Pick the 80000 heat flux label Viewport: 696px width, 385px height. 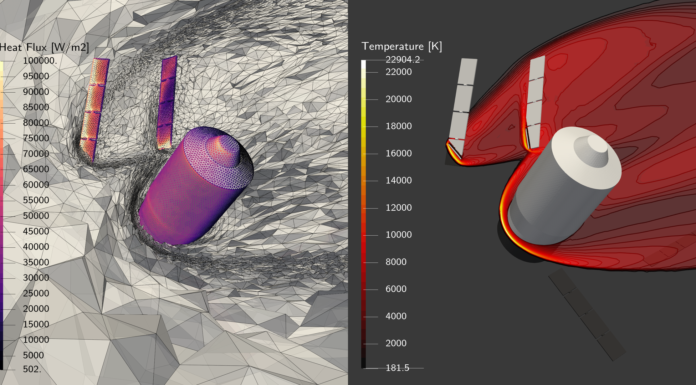pos(36,123)
